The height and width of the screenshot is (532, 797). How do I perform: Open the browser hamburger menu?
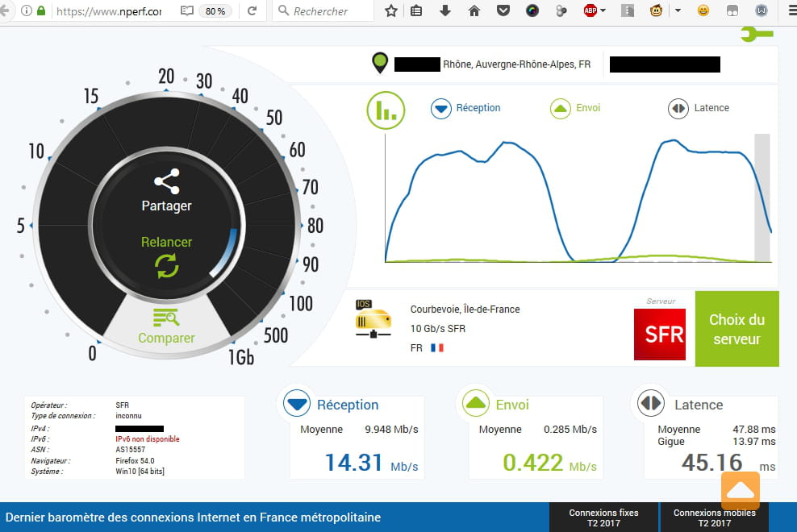point(792,10)
